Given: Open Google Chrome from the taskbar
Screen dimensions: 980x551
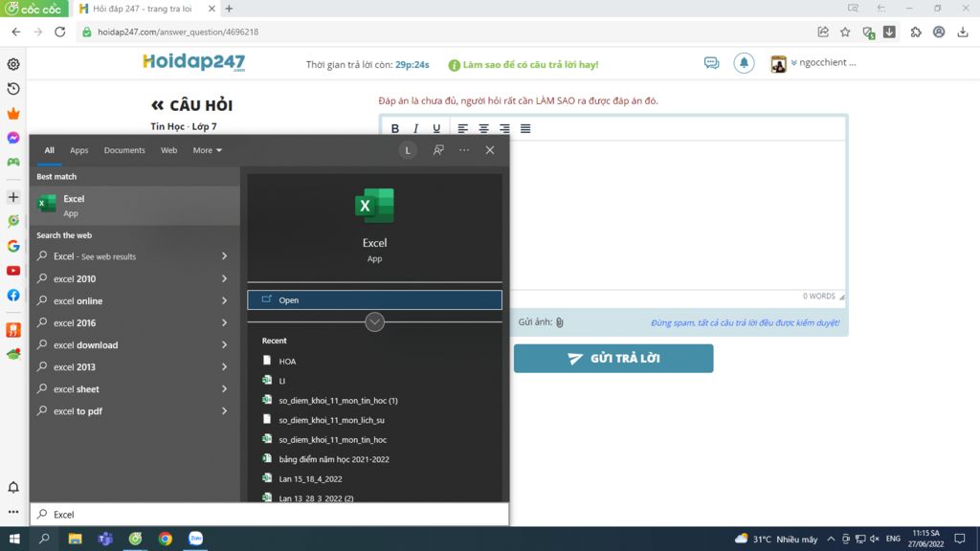Looking at the screenshot, I should pos(165,539).
